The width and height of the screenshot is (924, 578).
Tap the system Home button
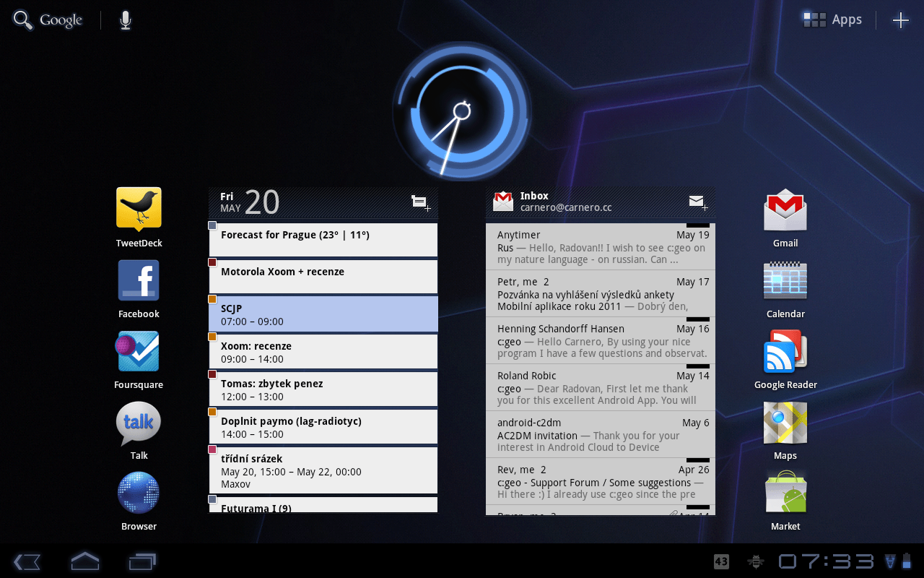pyautogui.click(x=84, y=561)
